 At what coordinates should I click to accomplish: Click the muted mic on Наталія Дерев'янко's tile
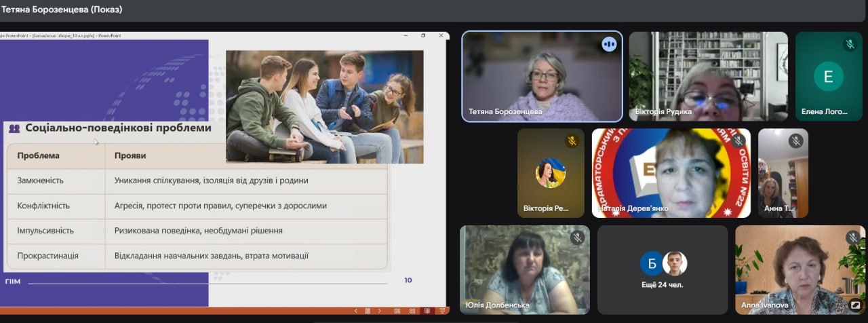[x=738, y=140]
